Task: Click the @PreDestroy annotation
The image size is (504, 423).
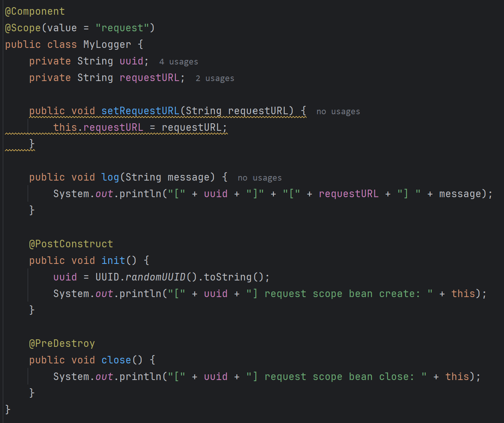Action: (x=62, y=343)
